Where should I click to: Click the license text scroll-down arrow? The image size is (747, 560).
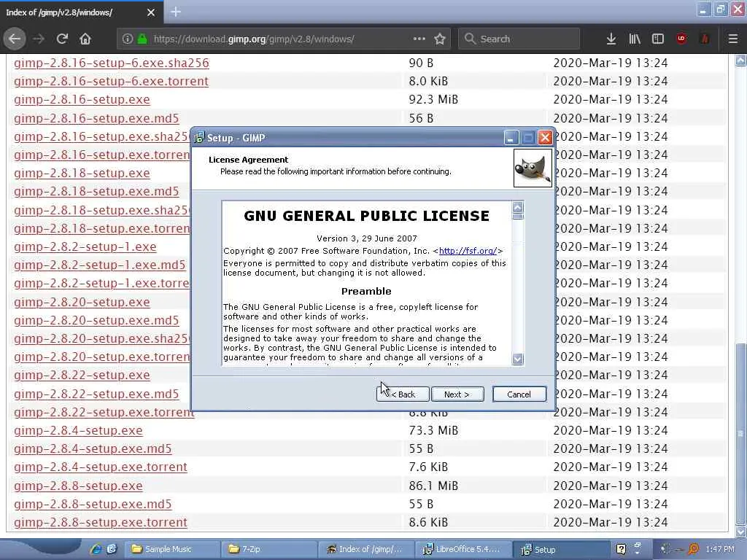pyautogui.click(x=517, y=359)
